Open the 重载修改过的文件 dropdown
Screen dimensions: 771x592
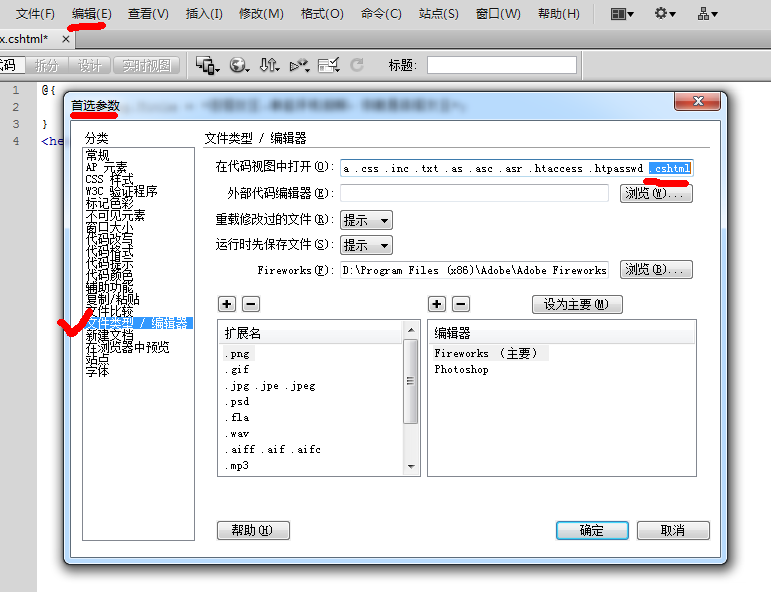click(366, 220)
